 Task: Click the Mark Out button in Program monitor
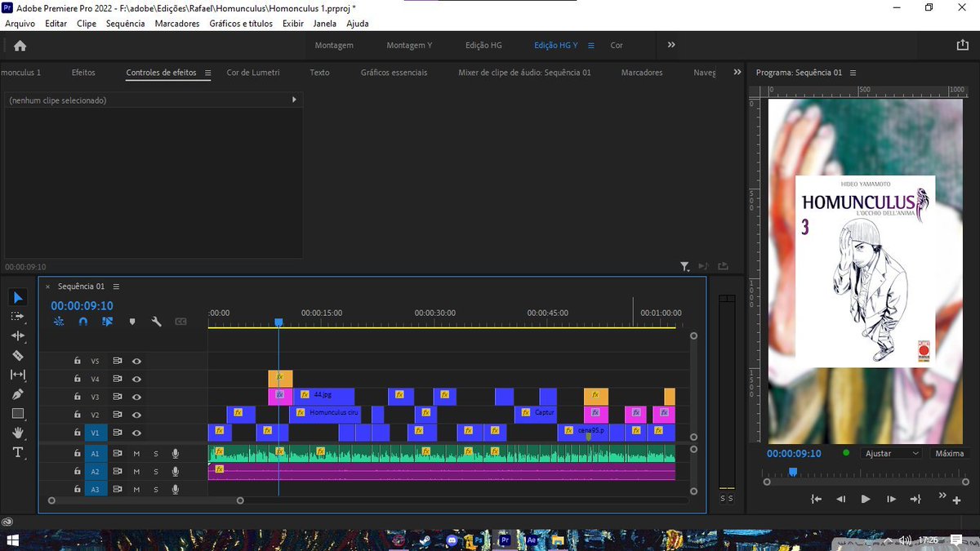click(x=915, y=499)
